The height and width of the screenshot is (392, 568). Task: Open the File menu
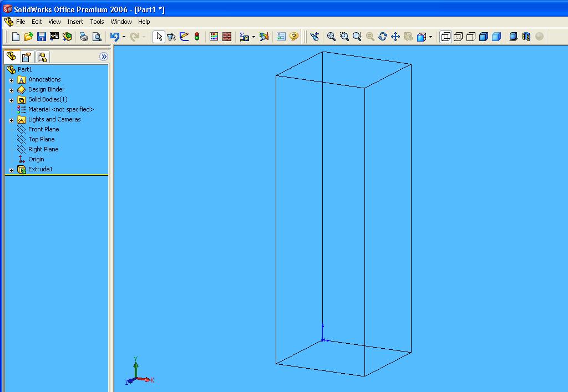(x=21, y=22)
